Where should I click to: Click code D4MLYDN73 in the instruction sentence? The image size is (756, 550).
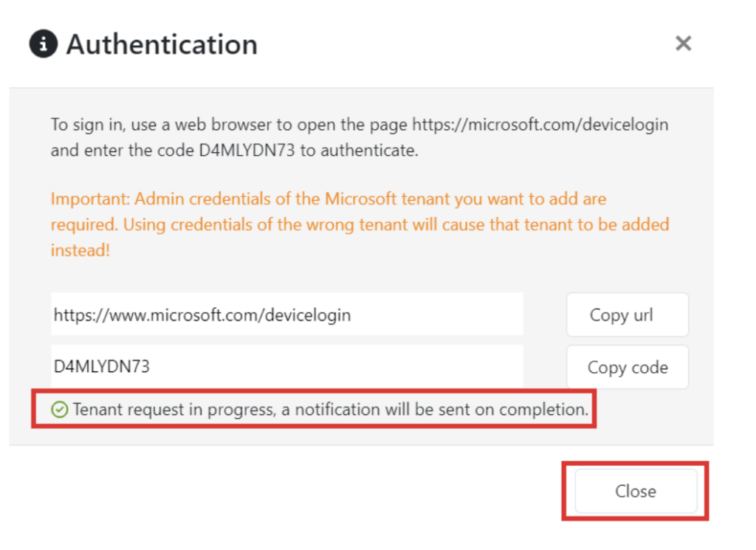tap(234, 151)
